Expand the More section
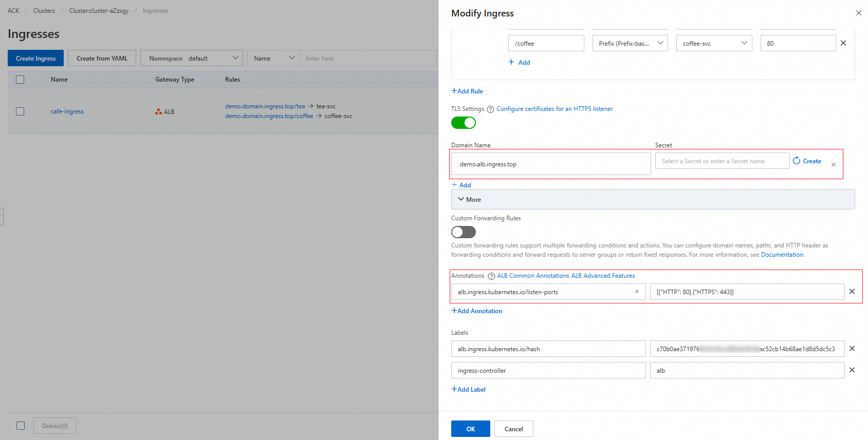The width and height of the screenshot is (868, 440). tap(469, 199)
